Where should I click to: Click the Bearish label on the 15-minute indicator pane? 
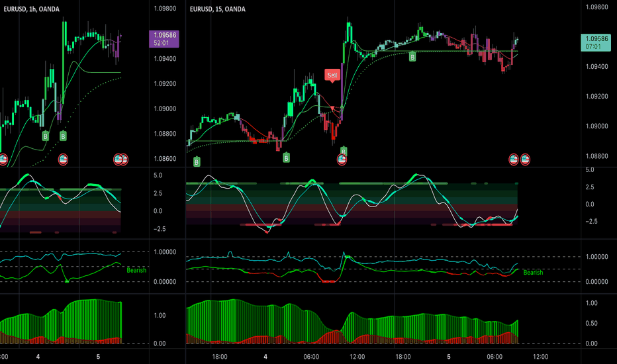click(533, 272)
